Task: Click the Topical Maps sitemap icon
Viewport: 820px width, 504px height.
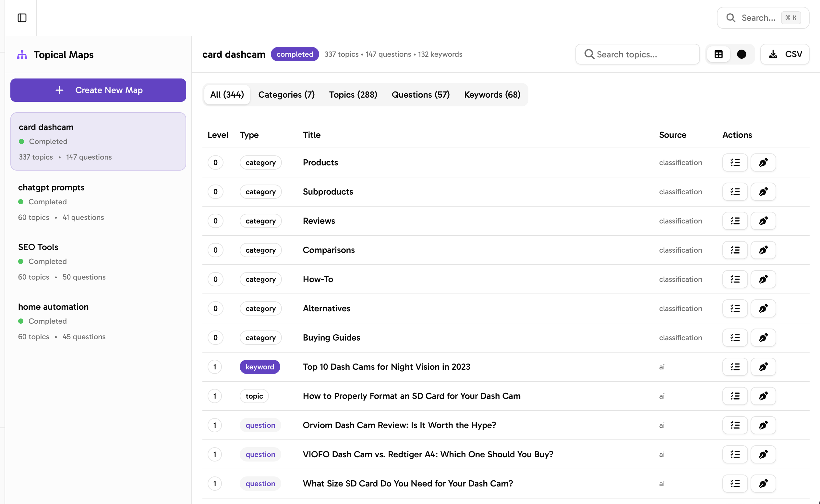Action: (x=22, y=55)
